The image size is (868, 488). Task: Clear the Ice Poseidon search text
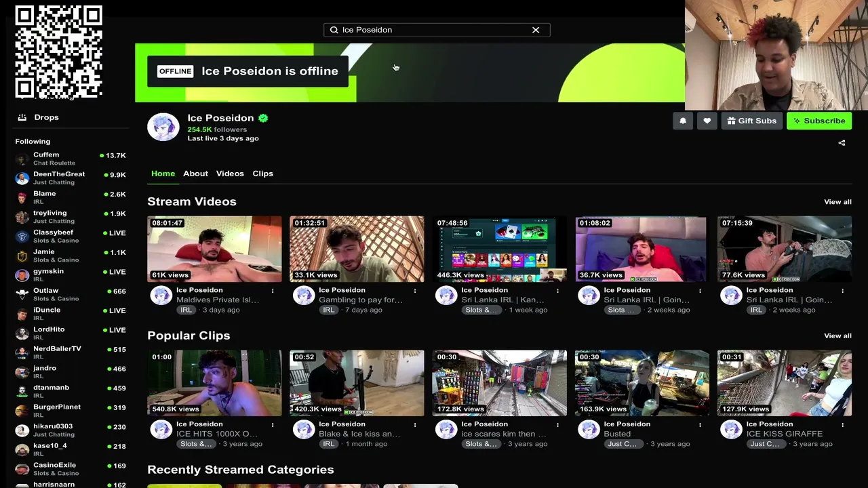[536, 30]
